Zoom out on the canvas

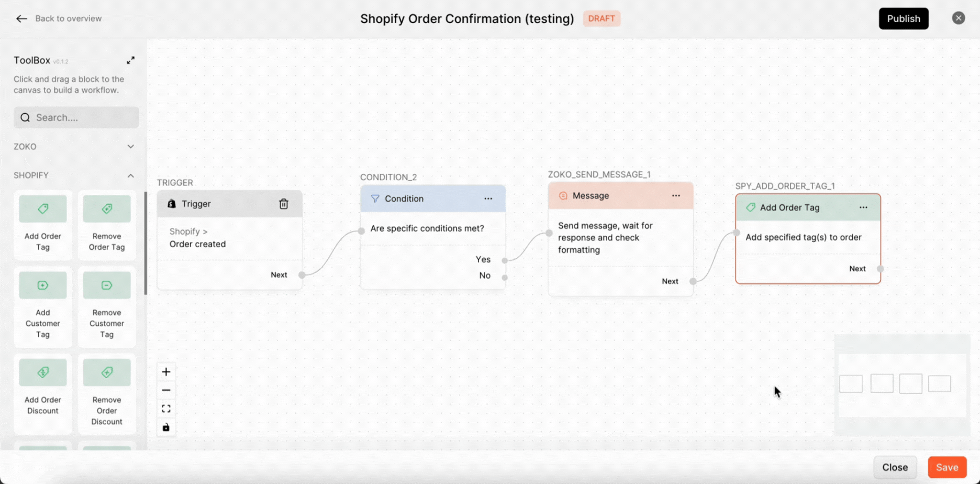166,390
